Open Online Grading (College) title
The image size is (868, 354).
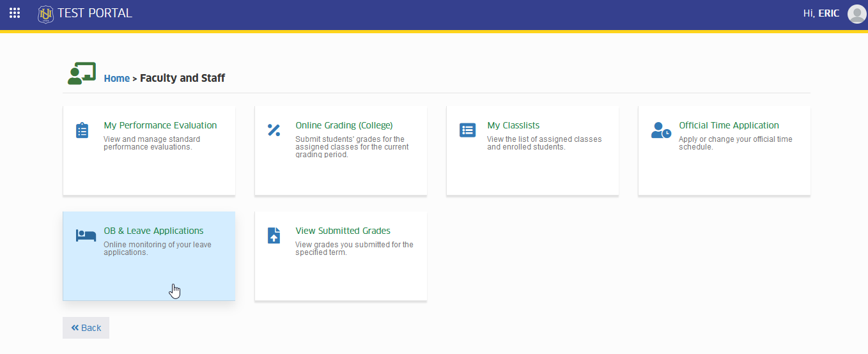point(344,125)
